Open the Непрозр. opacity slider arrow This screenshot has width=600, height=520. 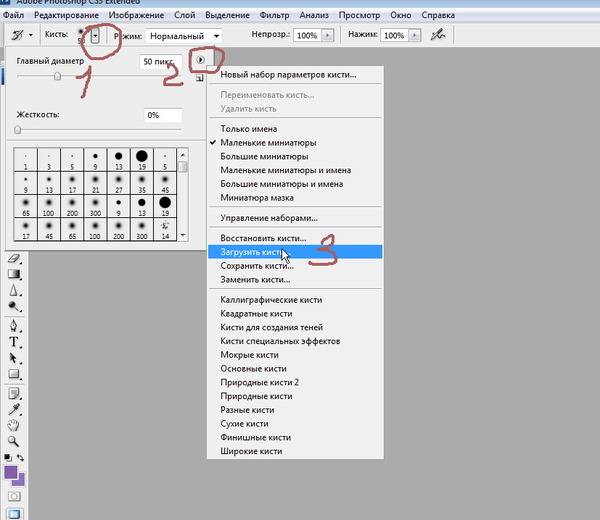tap(328, 35)
